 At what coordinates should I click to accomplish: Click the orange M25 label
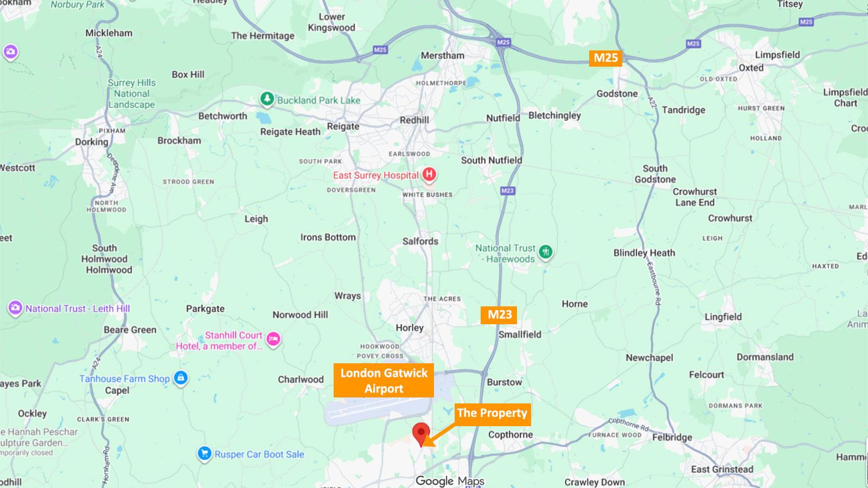[605, 57]
